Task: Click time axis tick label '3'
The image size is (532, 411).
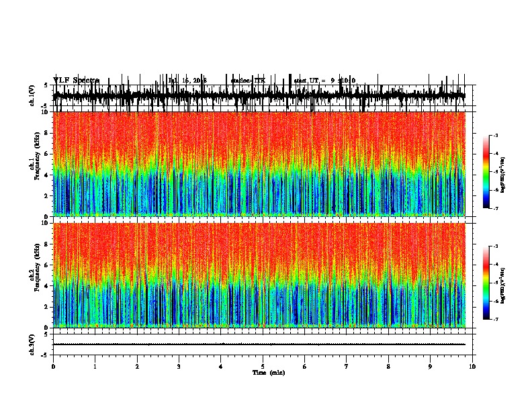Action: pyautogui.click(x=179, y=367)
